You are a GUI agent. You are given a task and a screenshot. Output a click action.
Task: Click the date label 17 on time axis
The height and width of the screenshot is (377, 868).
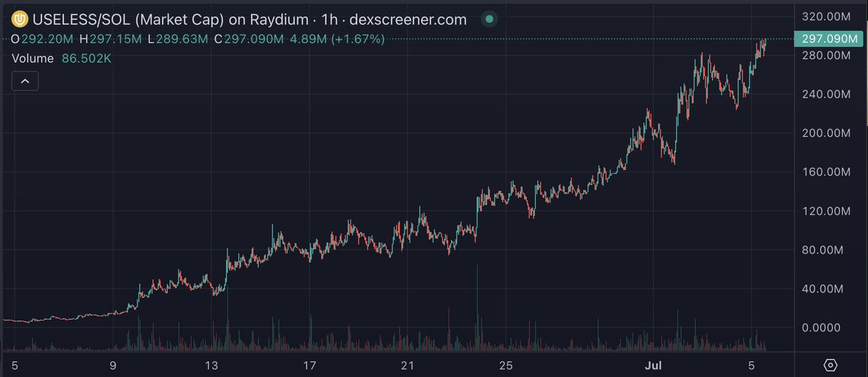[309, 365]
